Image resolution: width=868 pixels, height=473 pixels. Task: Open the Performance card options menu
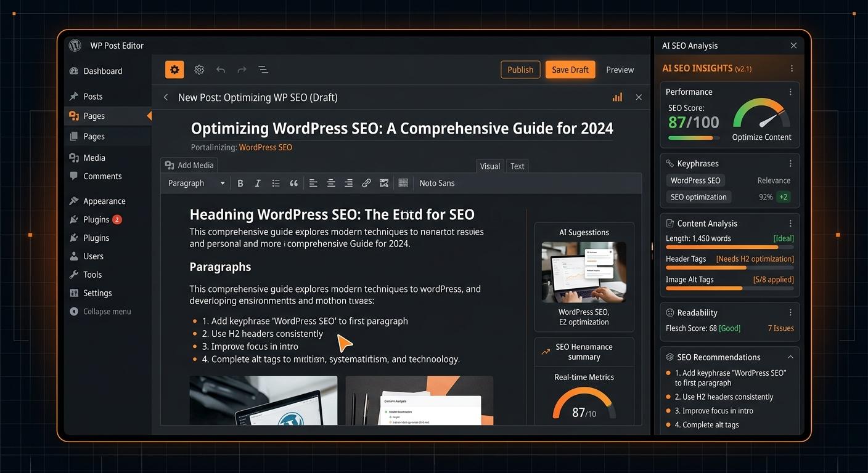(x=790, y=92)
